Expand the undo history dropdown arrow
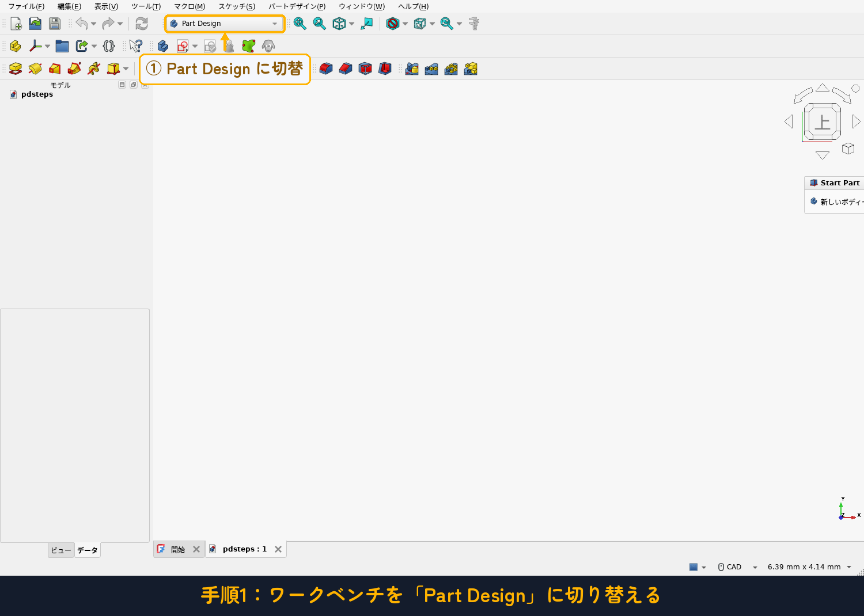Viewport: 864px width, 616px height. tap(93, 24)
